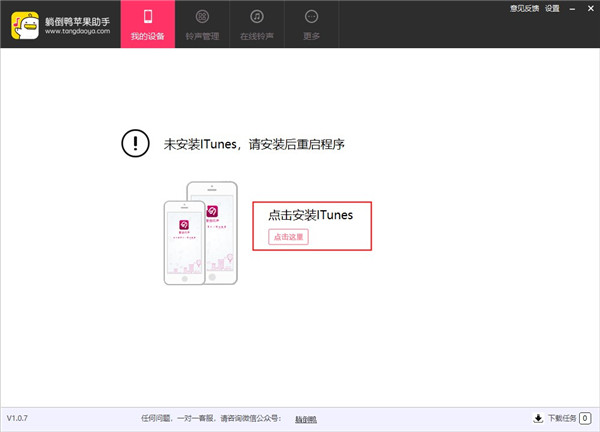Close the application window
This screenshot has height=432, width=600.
click(x=589, y=8)
